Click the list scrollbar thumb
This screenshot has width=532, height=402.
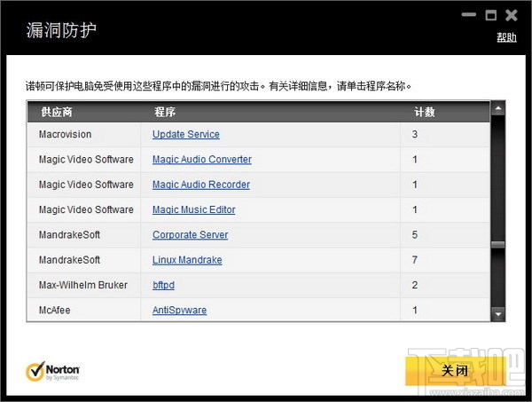click(498, 244)
